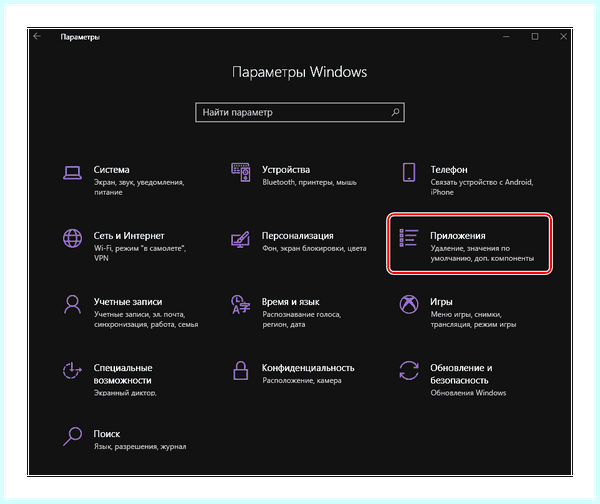Viewport: 600px width, 504px height.
Task: Open Обновление и безопасность settings
Action: (x=470, y=379)
